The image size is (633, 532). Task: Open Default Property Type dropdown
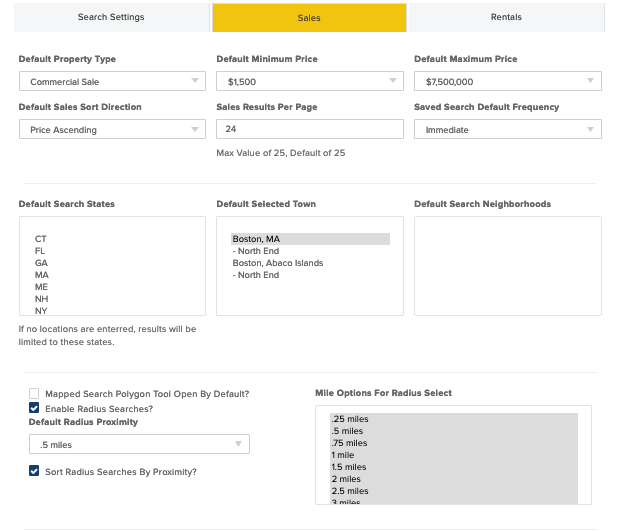[112, 81]
